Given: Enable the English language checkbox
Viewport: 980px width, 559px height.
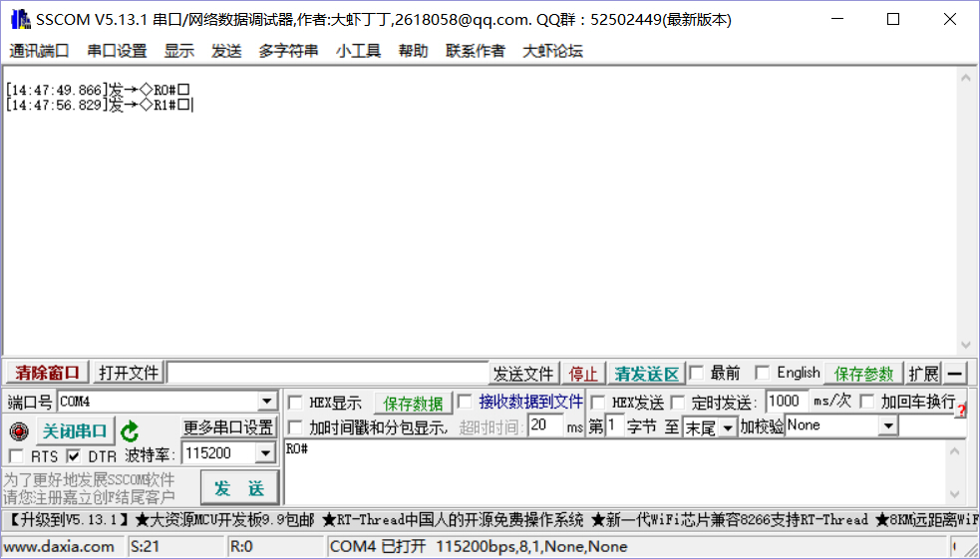Looking at the screenshot, I should click(x=762, y=374).
